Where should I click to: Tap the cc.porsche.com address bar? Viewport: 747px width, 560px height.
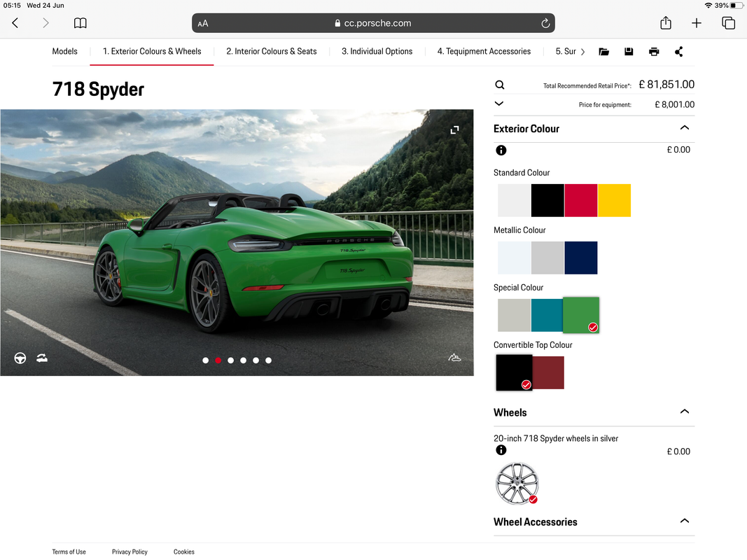pos(374,23)
